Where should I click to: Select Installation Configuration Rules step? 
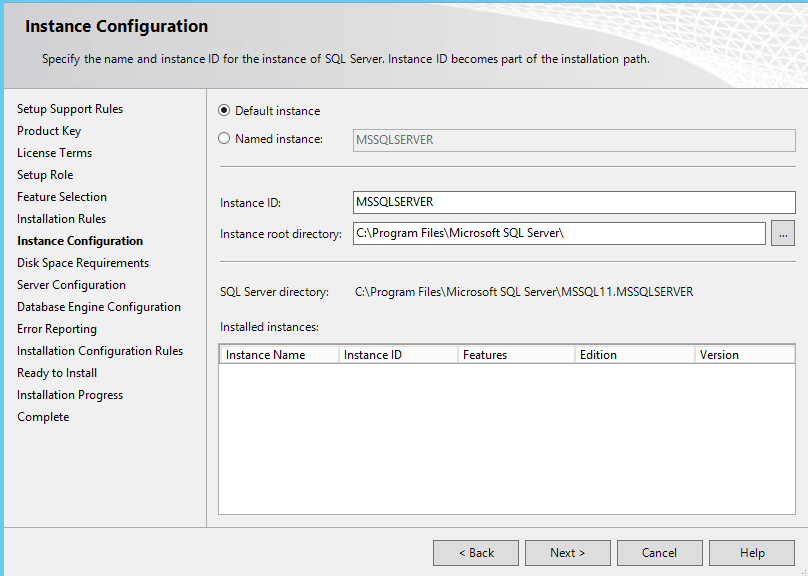(x=100, y=351)
